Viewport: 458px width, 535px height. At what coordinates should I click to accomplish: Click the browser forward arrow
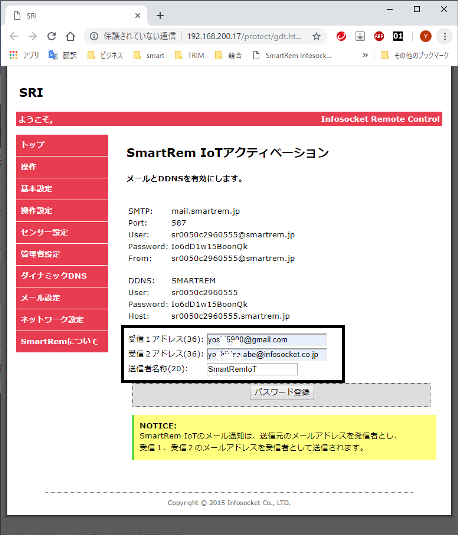pyautogui.click(x=33, y=36)
